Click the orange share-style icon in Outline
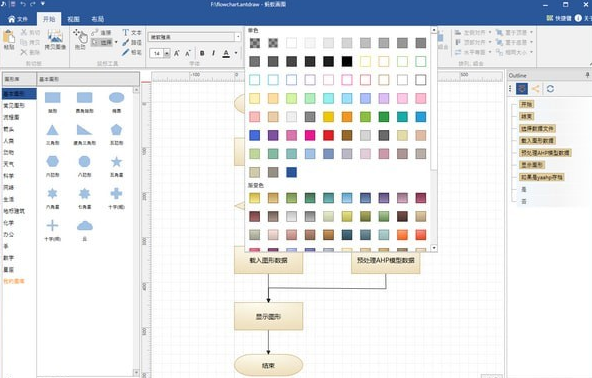 click(535, 89)
